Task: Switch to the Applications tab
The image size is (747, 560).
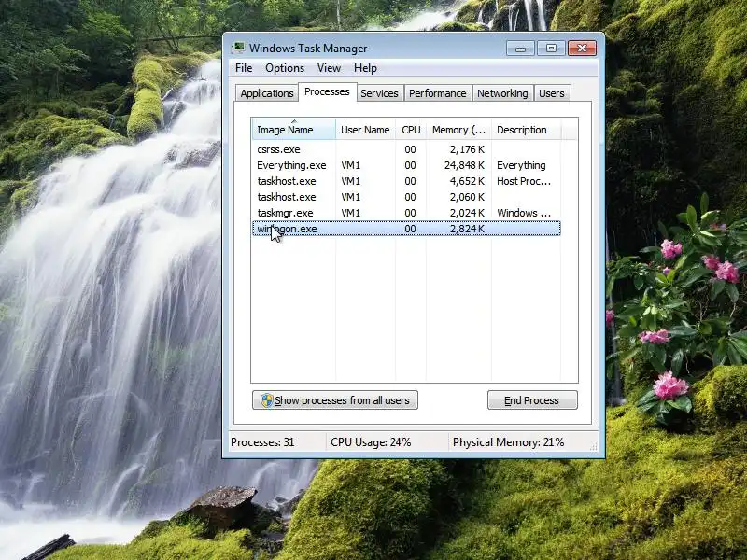Action: click(x=267, y=93)
